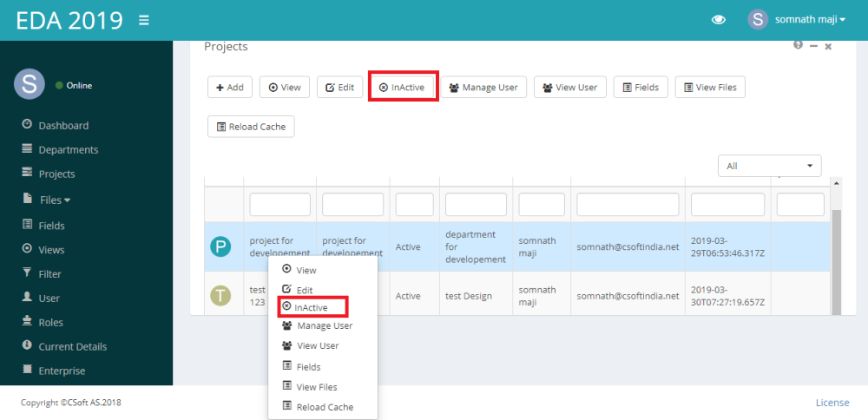
Task: Click the S avatar in top header
Action: tap(757, 19)
